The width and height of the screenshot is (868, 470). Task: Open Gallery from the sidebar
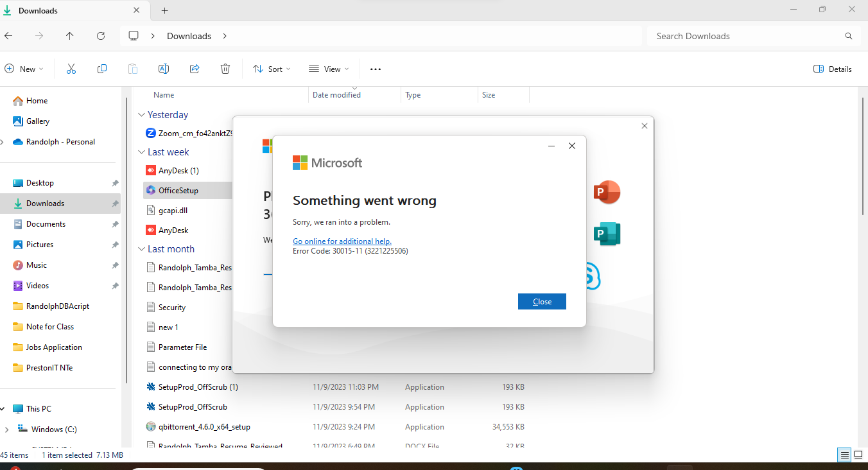pyautogui.click(x=39, y=121)
